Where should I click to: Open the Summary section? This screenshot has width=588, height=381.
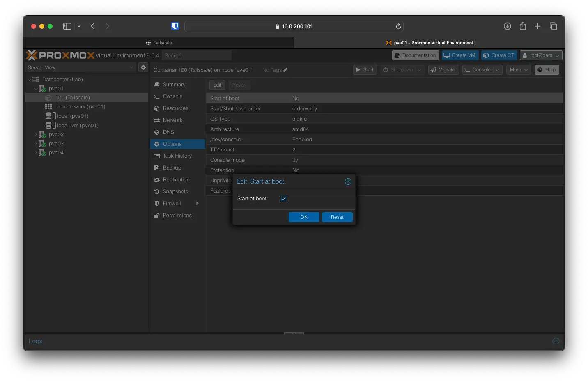click(177, 84)
